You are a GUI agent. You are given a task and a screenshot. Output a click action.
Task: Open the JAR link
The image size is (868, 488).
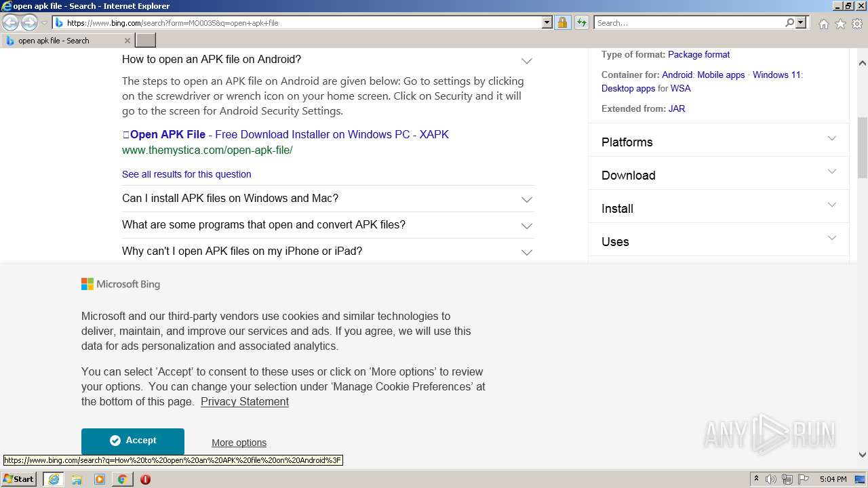tap(676, 108)
